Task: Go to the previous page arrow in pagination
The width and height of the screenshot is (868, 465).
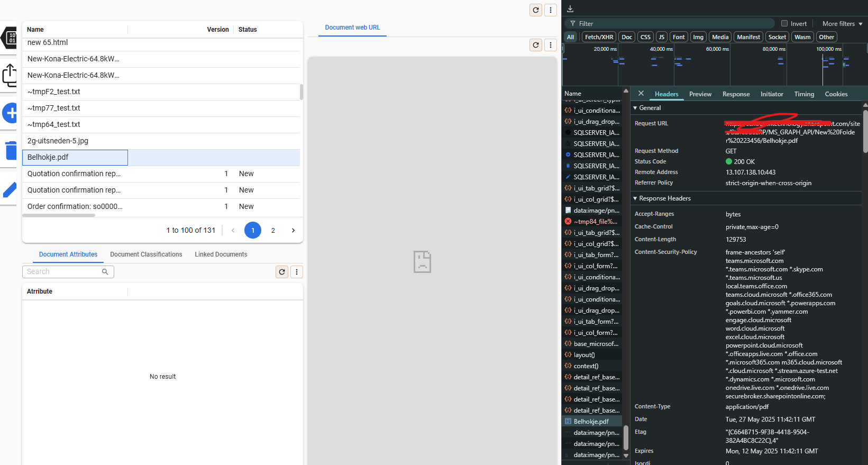Action: (x=233, y=231)
